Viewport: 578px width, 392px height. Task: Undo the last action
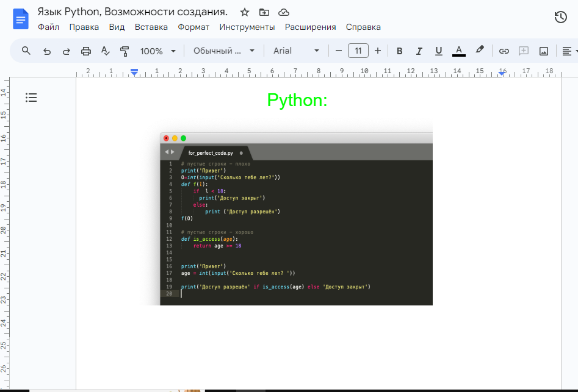click(47, 51)
